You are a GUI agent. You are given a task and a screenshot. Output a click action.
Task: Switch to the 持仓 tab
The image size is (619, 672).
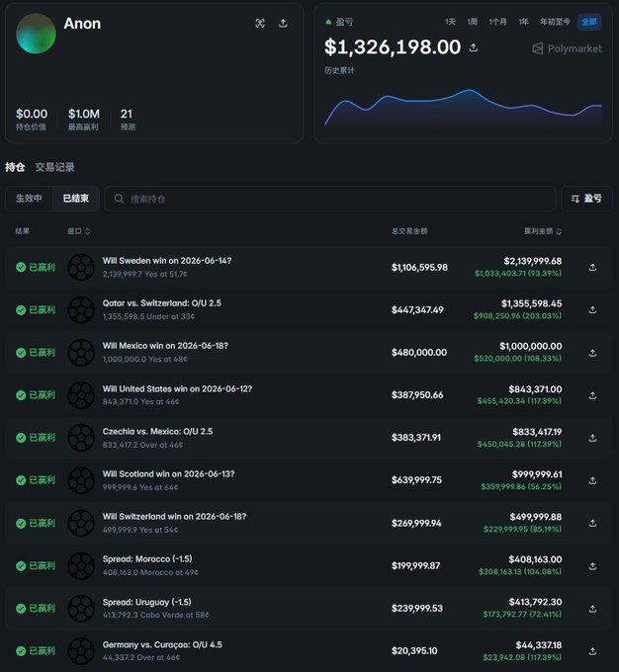(x=15, y=167)
